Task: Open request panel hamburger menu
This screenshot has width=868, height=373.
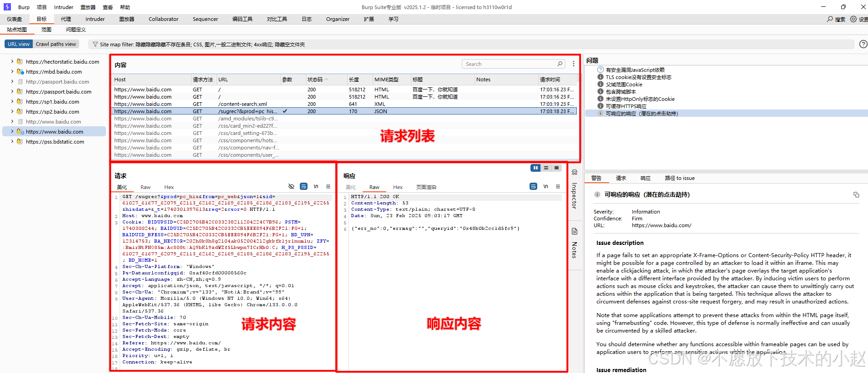Action: click(x=328, y=186)
